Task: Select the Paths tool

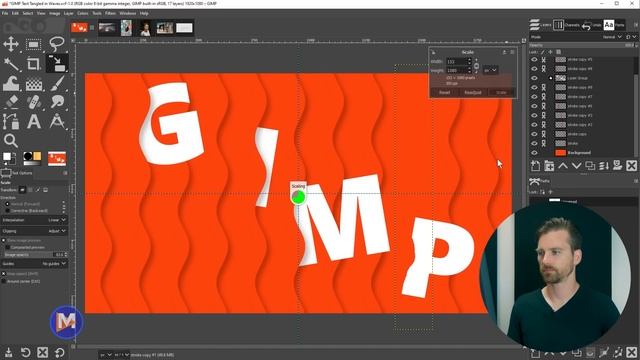Action: tap(11, 121)
